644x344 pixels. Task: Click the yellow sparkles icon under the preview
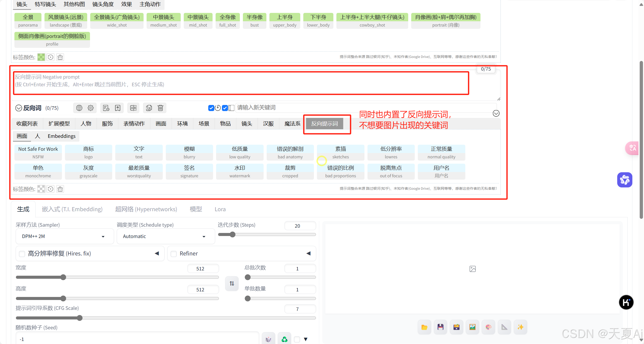[520, 327]
